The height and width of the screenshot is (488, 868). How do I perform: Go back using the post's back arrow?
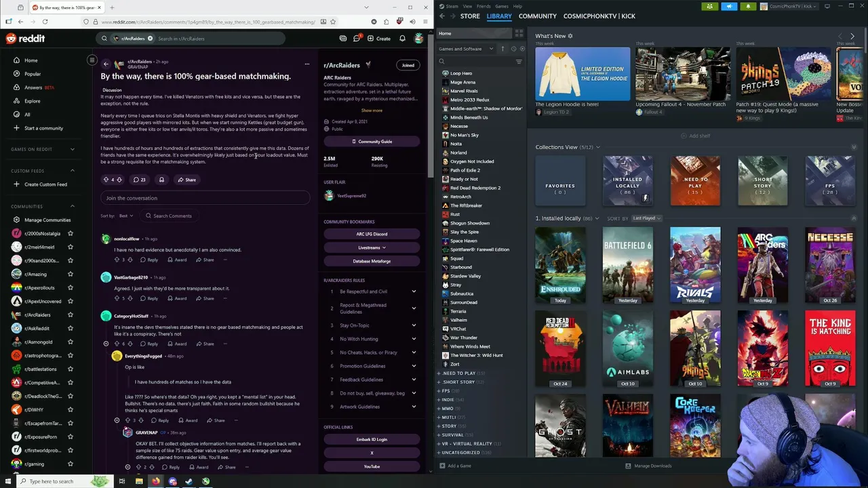106,64
